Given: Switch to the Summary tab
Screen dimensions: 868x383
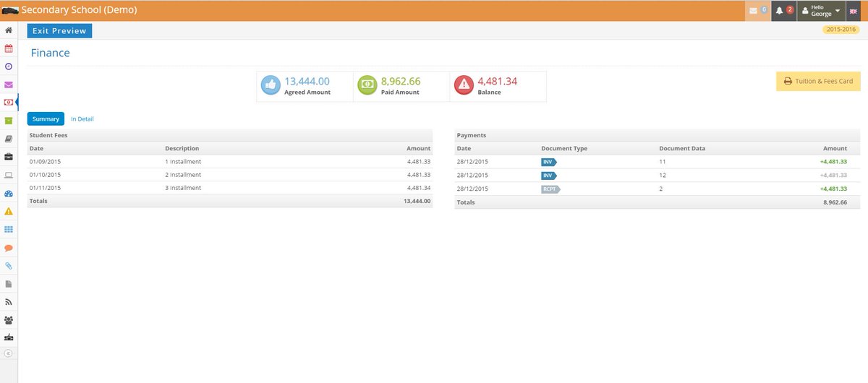Looking at the screenshot, I should tap(46, 119).
